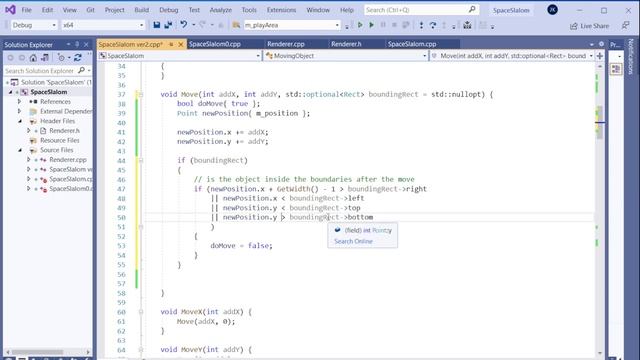Open the Build menu
Viewport: 640px width, 360px height.
[x=142, y=10]
